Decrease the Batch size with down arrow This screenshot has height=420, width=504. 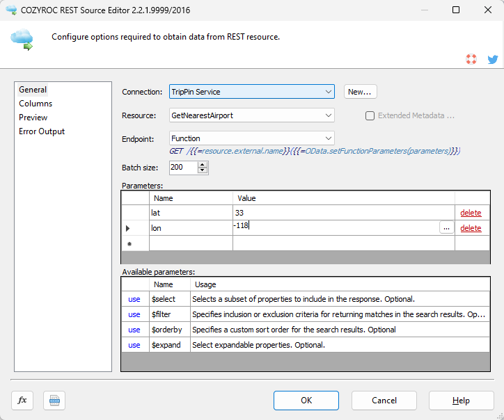tap(202, 170)
